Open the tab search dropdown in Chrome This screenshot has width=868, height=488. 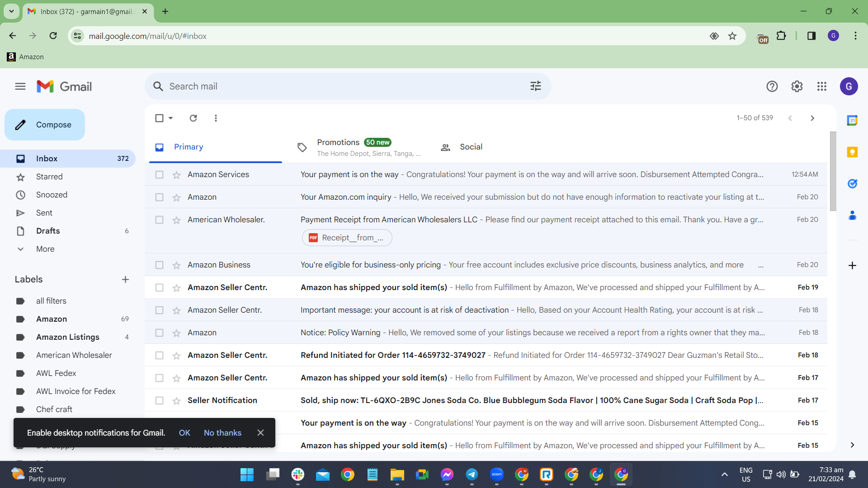click(x=11, y=11)
